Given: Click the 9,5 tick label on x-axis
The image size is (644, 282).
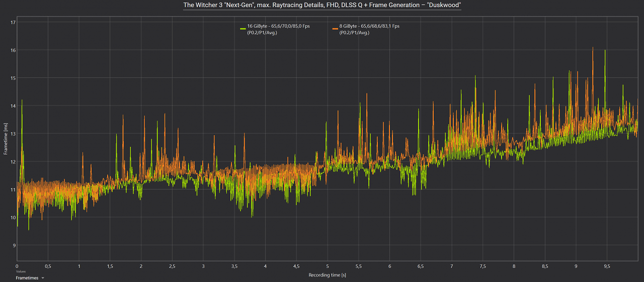Looking at the screenshot, I should click(x=607, y=266).
